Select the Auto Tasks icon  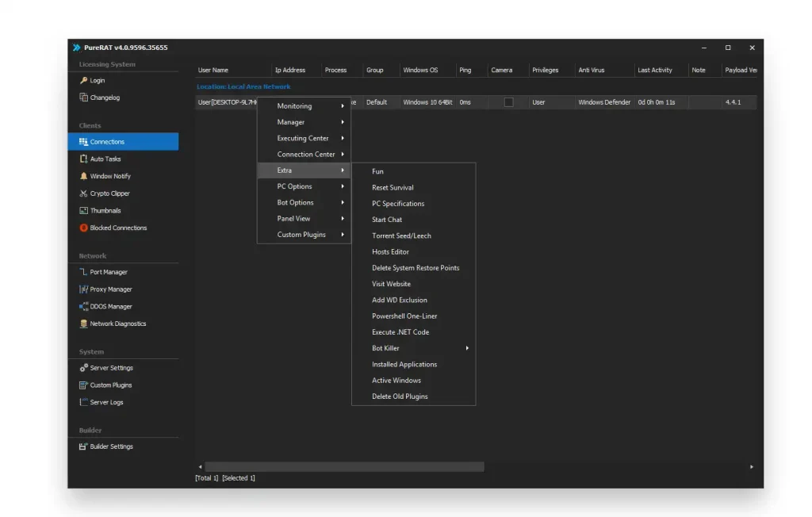click(83, 159)
